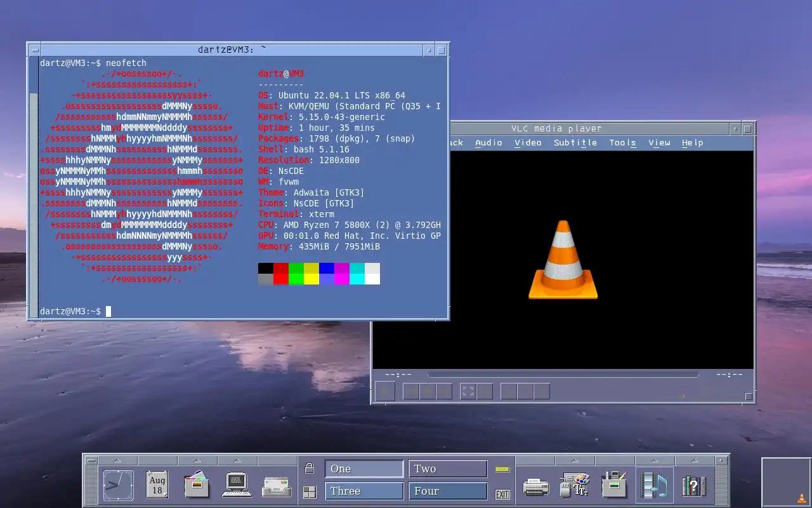Screen dimensions: 812x508
Task: Click the lock screen padlock icon
Action: pos(310,469)
